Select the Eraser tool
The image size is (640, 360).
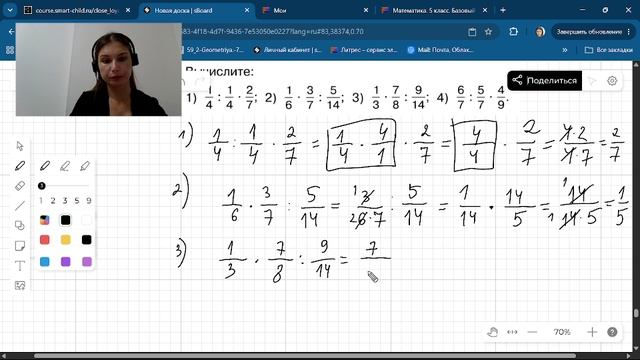[x=20, y=186]
